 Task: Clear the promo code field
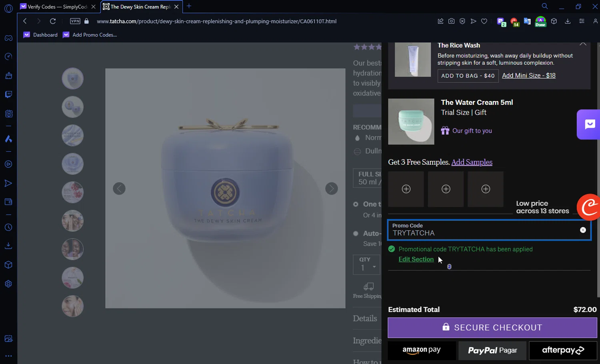point(583,230)
